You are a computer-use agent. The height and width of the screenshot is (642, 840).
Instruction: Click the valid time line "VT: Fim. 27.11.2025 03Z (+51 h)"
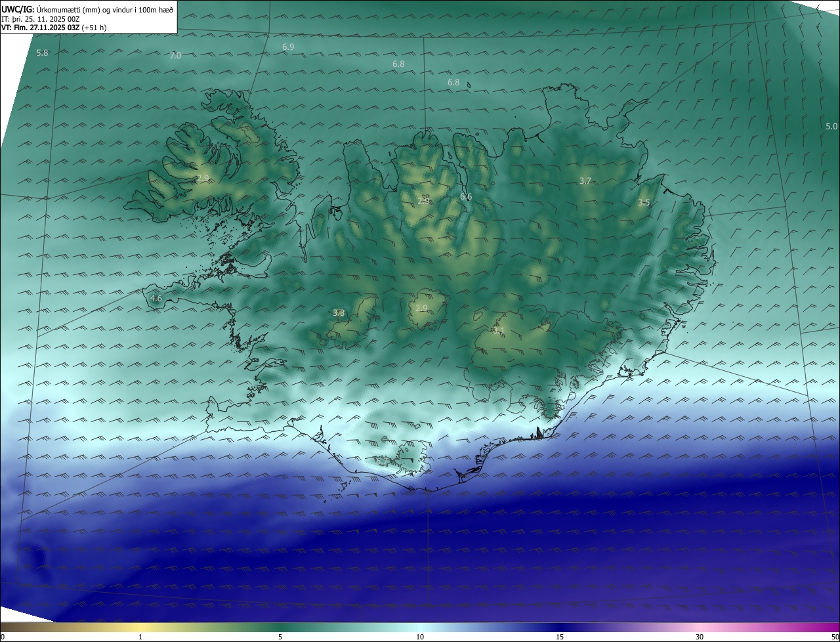pyautogui.click(x=54, y=28)
